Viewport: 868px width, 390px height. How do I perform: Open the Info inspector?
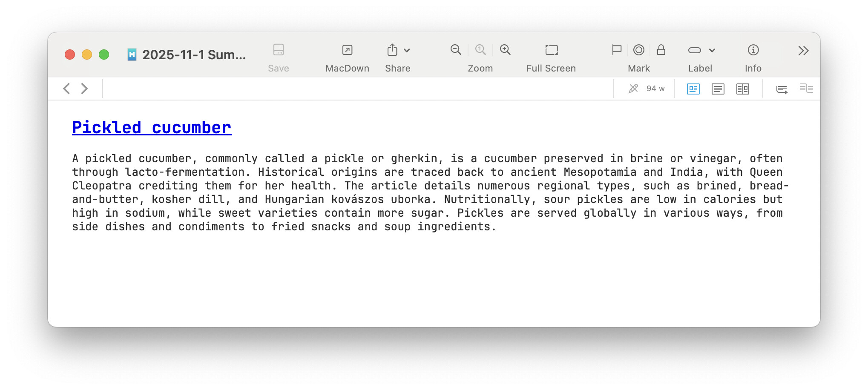[x=753, y=50]
